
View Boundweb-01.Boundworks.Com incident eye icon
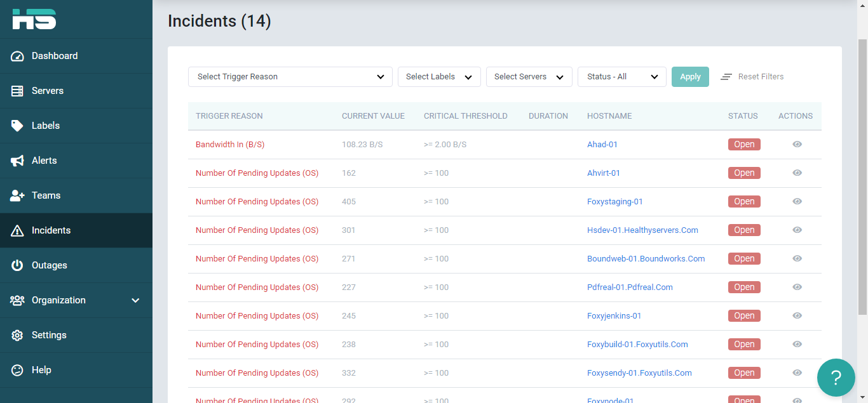coord(797,259)
